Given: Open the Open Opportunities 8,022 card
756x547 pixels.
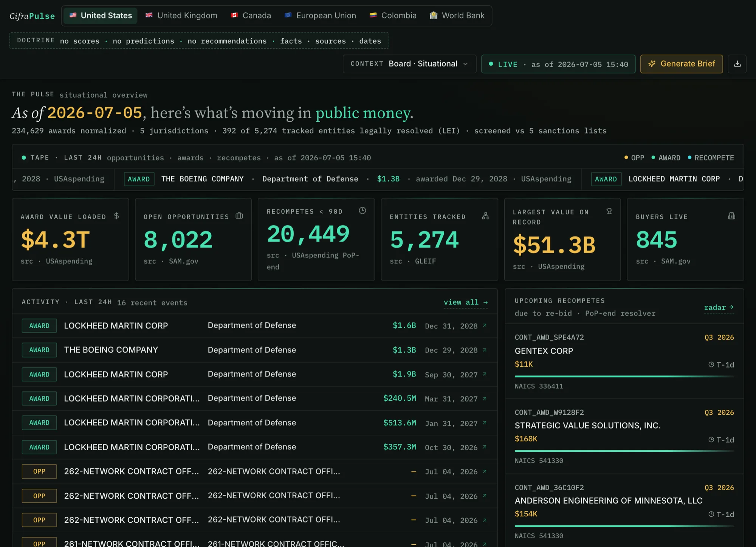Looking at the screenshot, I should tap(193, 239).
